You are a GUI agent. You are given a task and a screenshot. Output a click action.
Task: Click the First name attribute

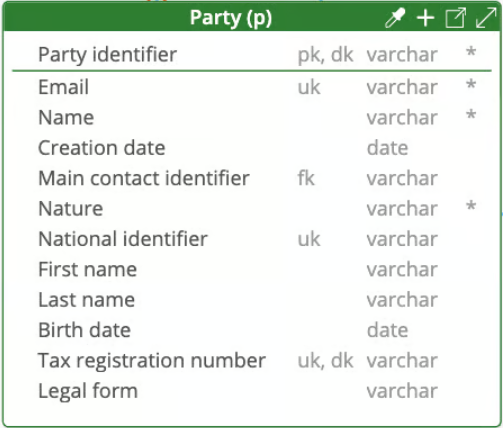coord(252,269)
